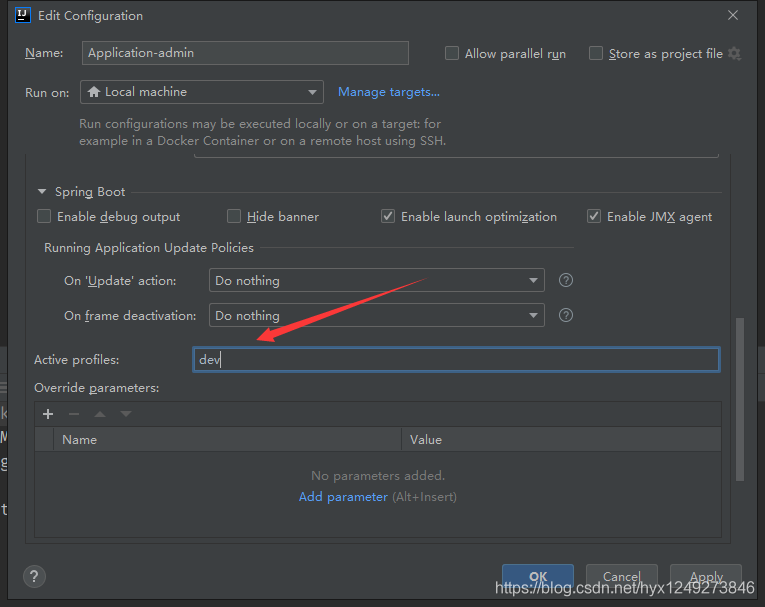Click the Apply button
Screen dimensions: 765x607
coord(706,577)
